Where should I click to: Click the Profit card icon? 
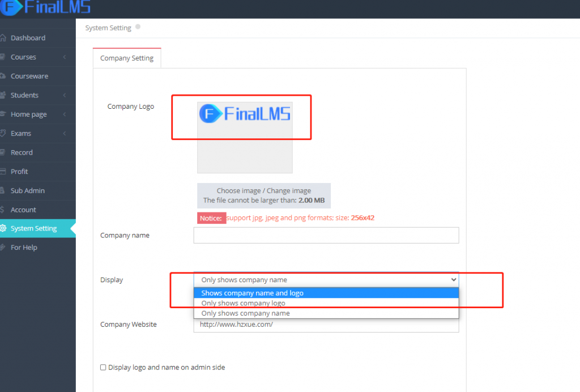pyautogui.click(x=3, y=171)
